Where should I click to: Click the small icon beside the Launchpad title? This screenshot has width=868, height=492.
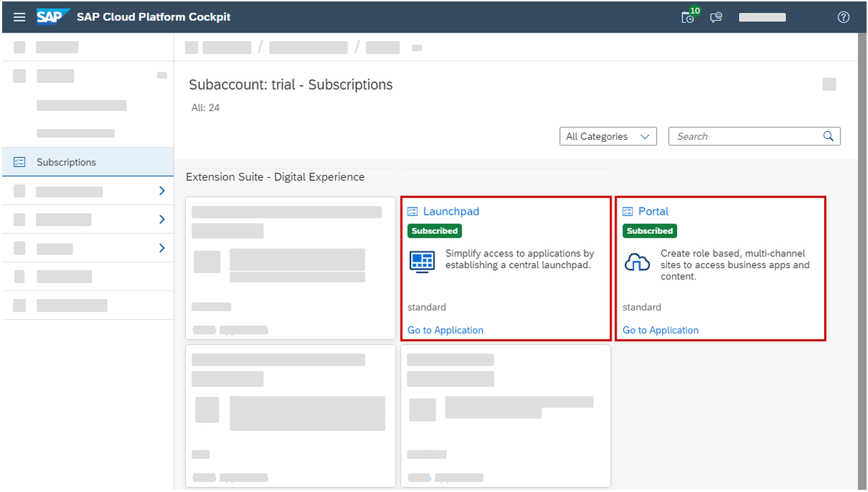tap(413, 211)
